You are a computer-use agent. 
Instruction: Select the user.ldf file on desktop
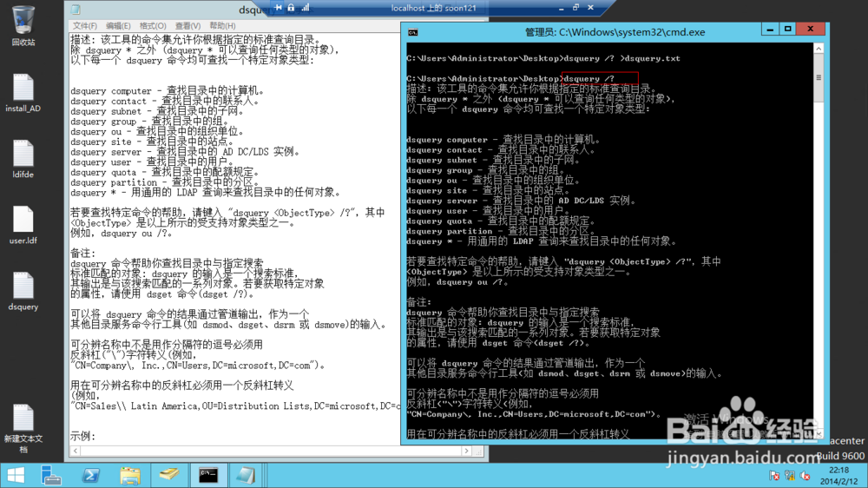23,225
